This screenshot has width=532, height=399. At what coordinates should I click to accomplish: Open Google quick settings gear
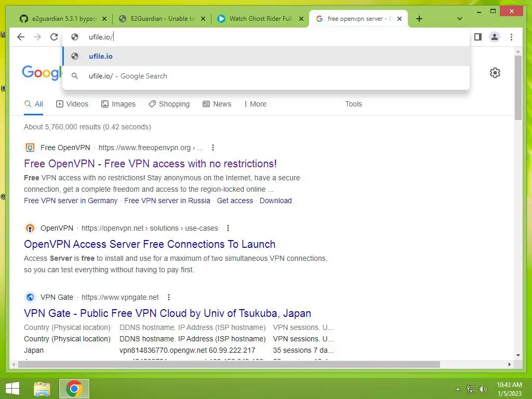495,73
